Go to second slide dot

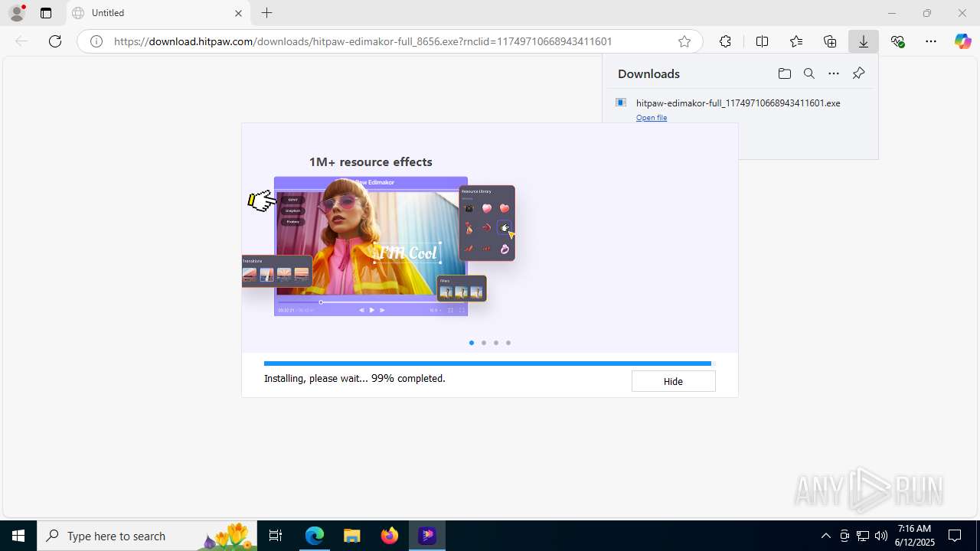coord(484,343)
